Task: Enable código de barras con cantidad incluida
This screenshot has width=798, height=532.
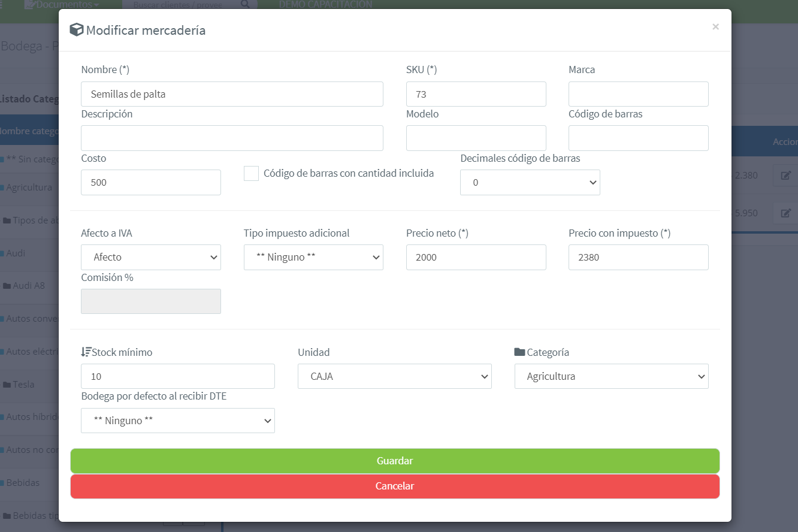Action: pyautogui.click(x=251, y=174)
